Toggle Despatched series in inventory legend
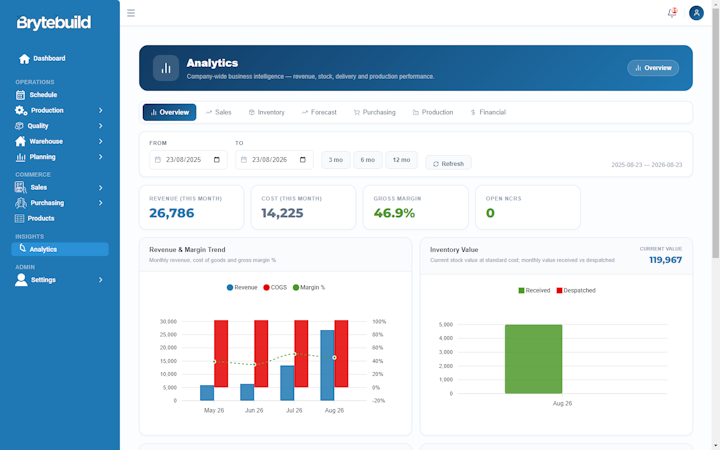The height and width of the screenshot is (450, 720). (x=576, y=291)
